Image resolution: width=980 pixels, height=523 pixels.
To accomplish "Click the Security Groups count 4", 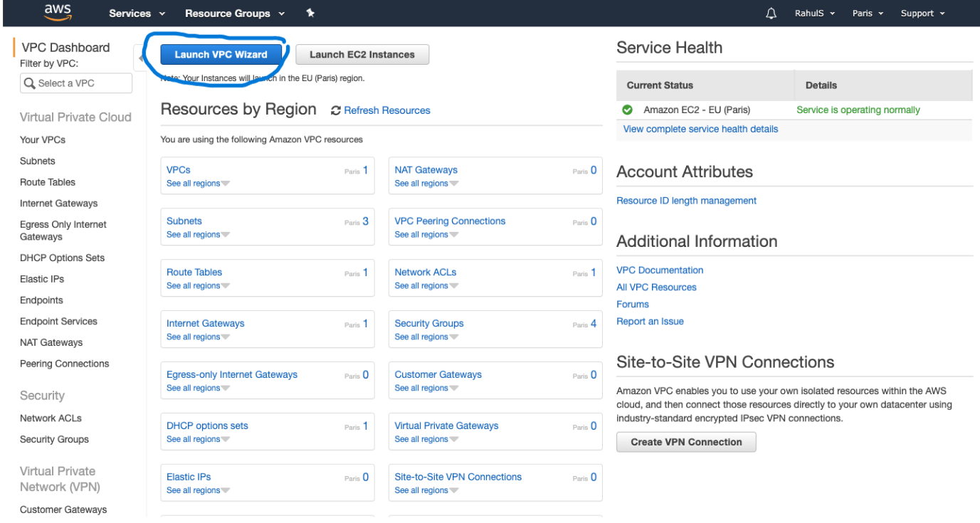I will [x=594, y=324].
